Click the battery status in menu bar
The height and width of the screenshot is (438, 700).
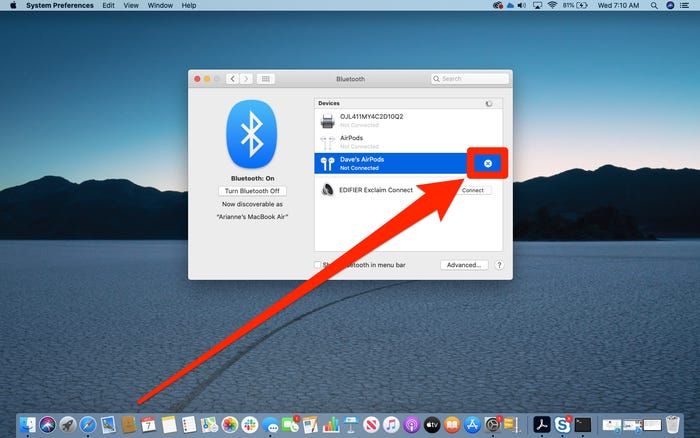[x=575, y=5]
